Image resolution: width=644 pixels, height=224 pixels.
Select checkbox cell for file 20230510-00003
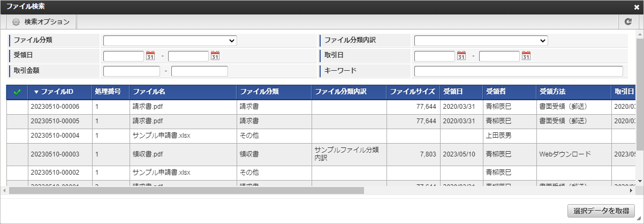17,154
